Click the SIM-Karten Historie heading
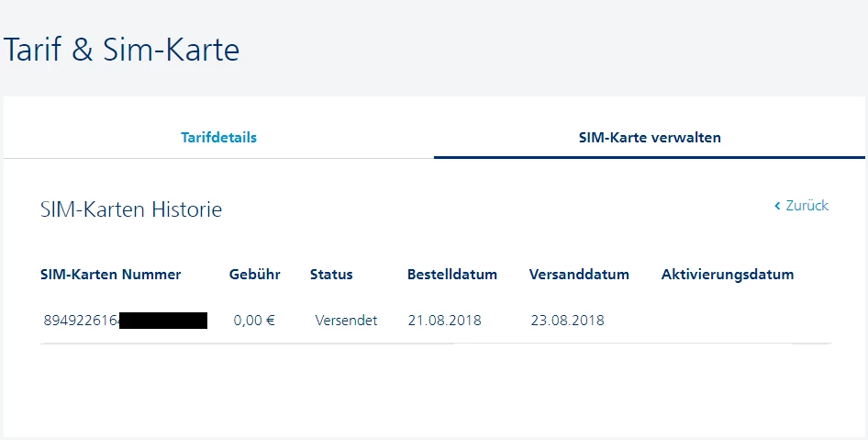The width and height of the screenshot is (868, 440). [131, 209]
